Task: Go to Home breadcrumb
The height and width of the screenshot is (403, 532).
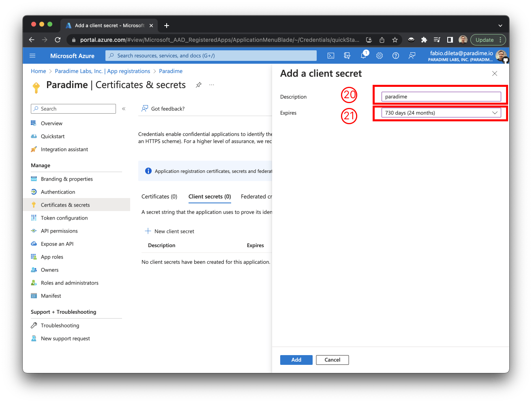Action: coord(39,71)
